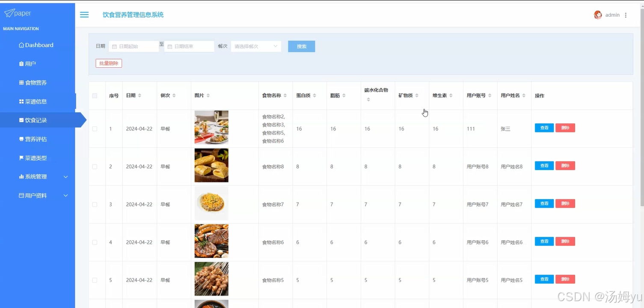Sort table by 维生素 column arrows
Image resolution: width=644 pixels, height=308 pixels.
click(x=451, y=96)
